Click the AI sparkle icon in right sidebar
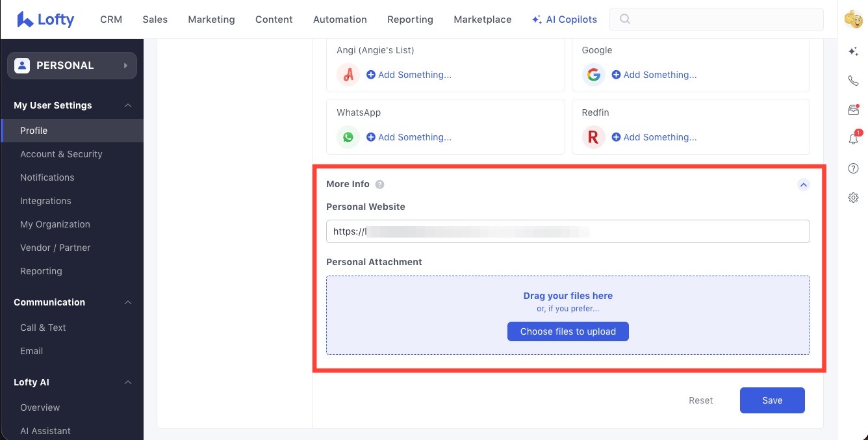Image resolution: width=868 pixels, height=440 pixels. 854,52
